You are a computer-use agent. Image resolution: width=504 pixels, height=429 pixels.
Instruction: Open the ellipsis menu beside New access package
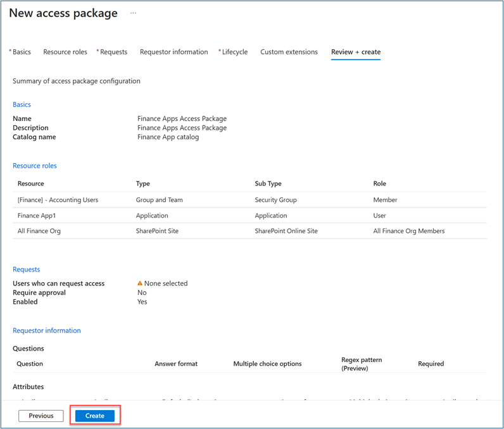pos(133,13)
